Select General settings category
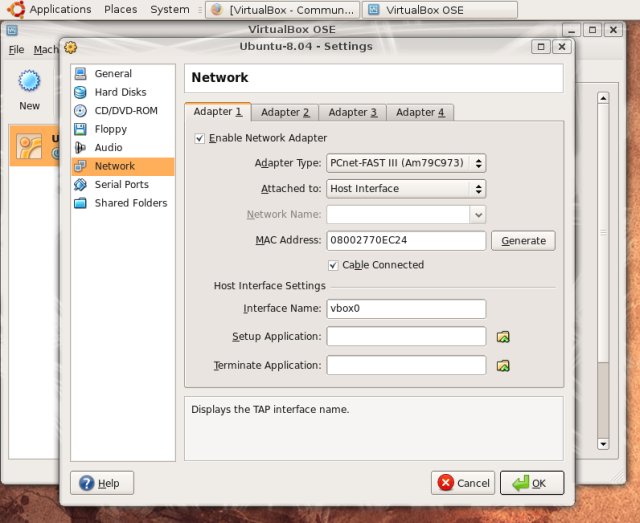This screenshot has width=640, height=523. (x=123, y=74)
